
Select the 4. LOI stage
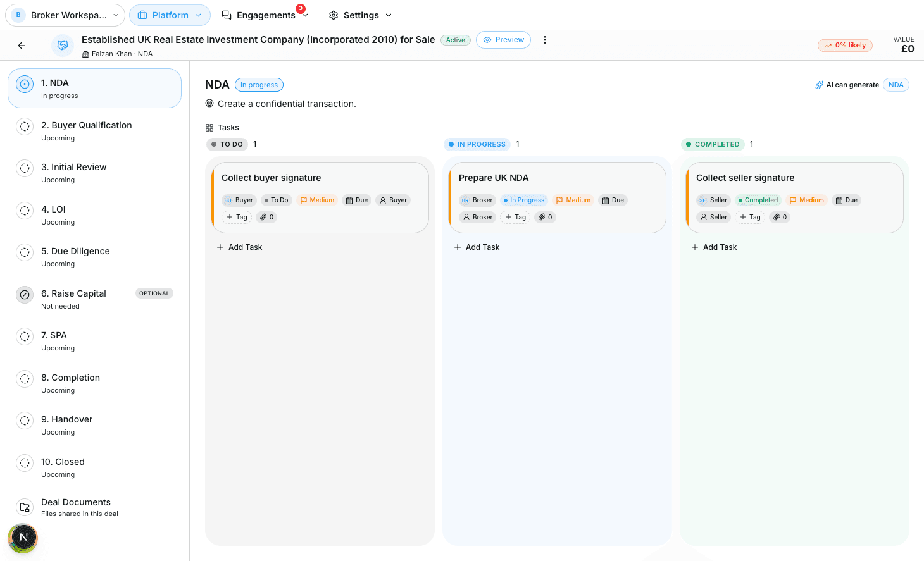pos(94,215)
